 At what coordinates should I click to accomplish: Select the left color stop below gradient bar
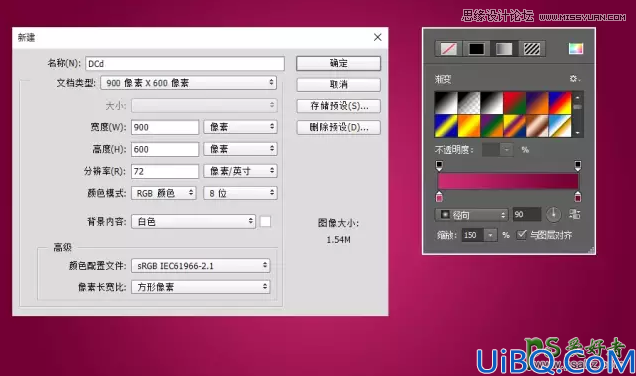click(439, 197)
